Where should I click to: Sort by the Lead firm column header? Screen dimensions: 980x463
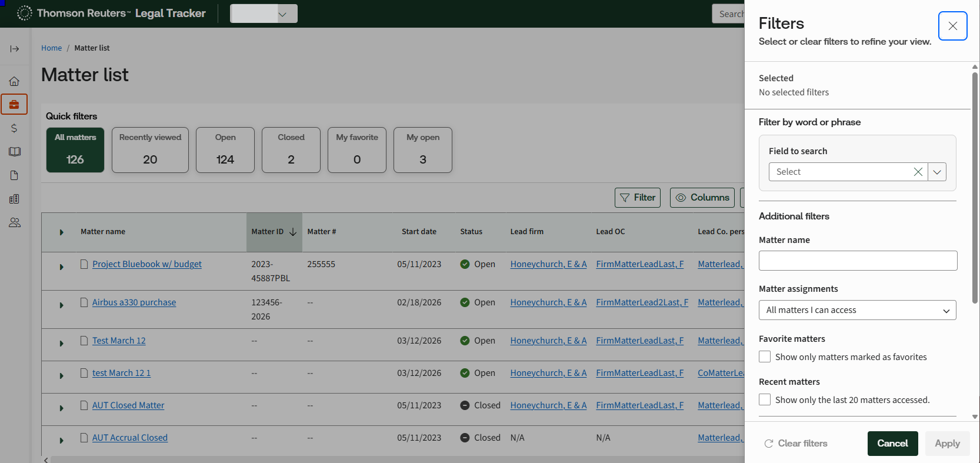(x=527, y=232)
